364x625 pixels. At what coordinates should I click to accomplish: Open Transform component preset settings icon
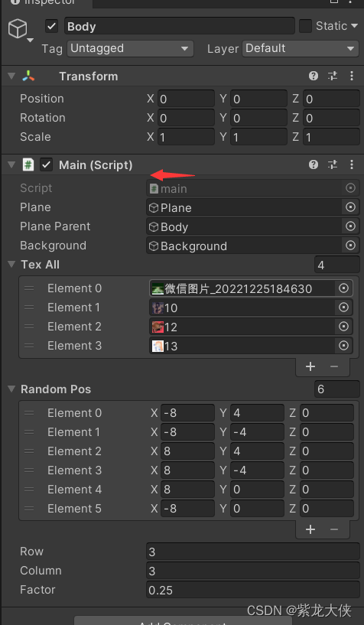[x=333, y=76]
